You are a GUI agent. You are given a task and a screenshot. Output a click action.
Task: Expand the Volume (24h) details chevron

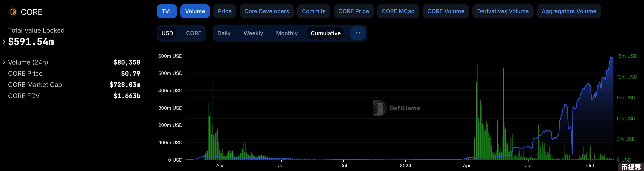[x=4, y=62]
